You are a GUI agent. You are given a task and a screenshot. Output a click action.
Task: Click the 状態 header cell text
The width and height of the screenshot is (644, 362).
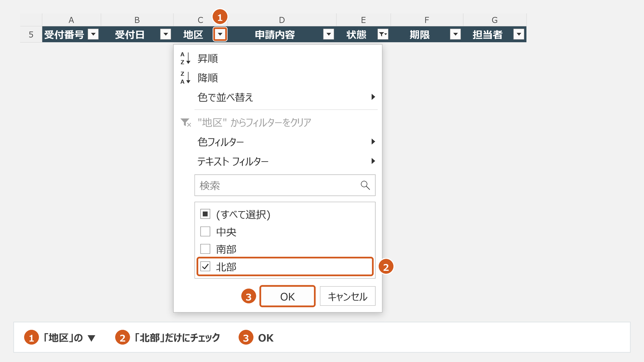[357, 35]
